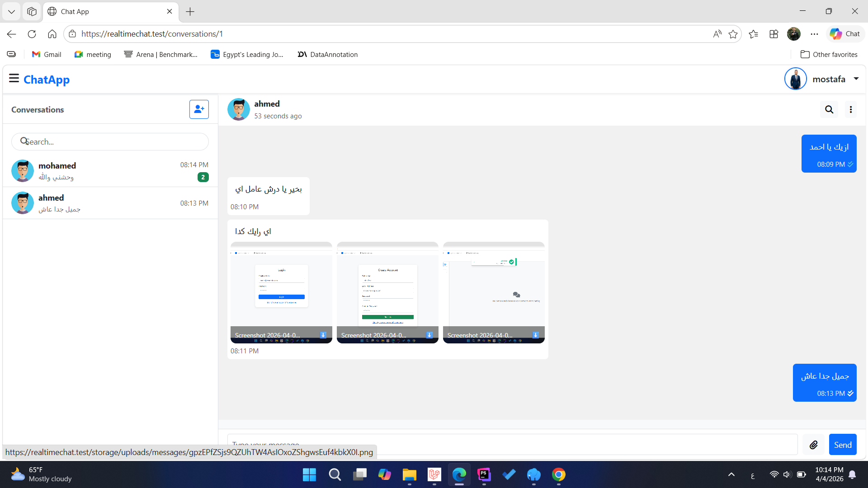
Task: Download the first shared screenshot image
Action: [x=323, y=335]
